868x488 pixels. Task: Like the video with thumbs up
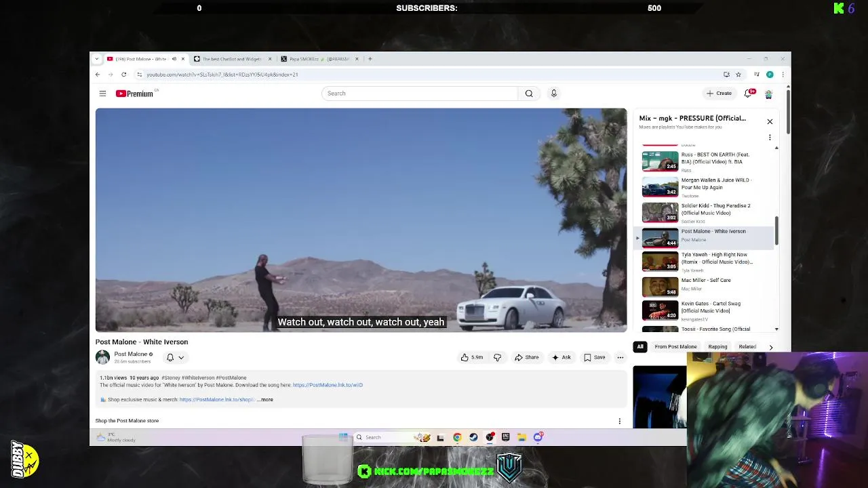(x=472, y=357)
